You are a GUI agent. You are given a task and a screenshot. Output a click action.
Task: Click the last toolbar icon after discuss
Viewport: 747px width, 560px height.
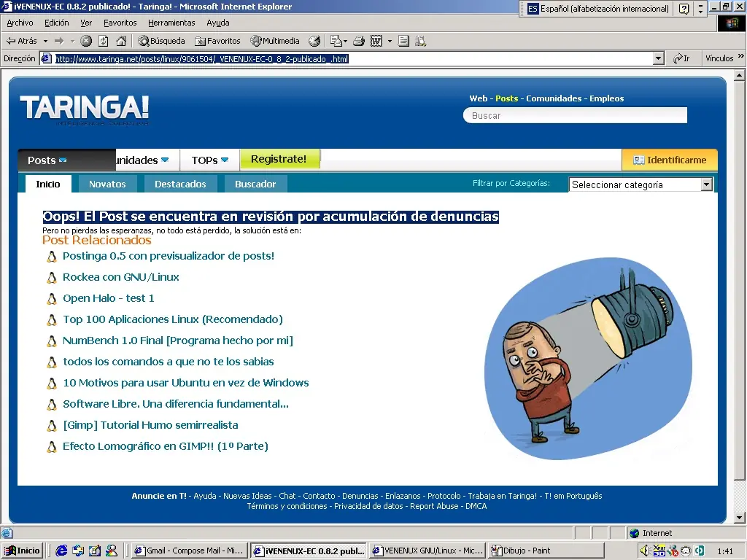point(420,41)
